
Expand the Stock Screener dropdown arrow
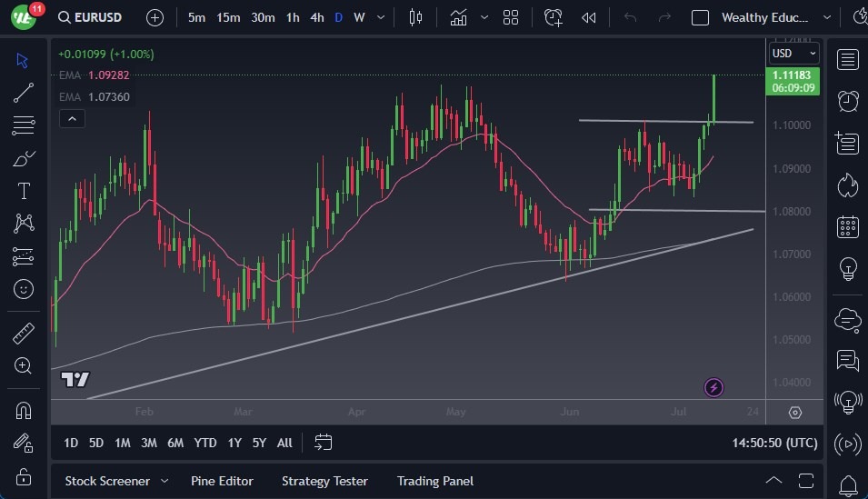165,481
